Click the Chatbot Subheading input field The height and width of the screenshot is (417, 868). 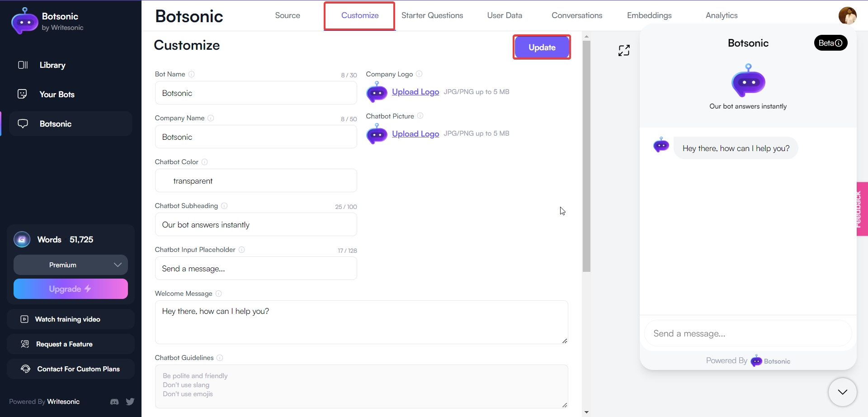click(x=256, y=224)
